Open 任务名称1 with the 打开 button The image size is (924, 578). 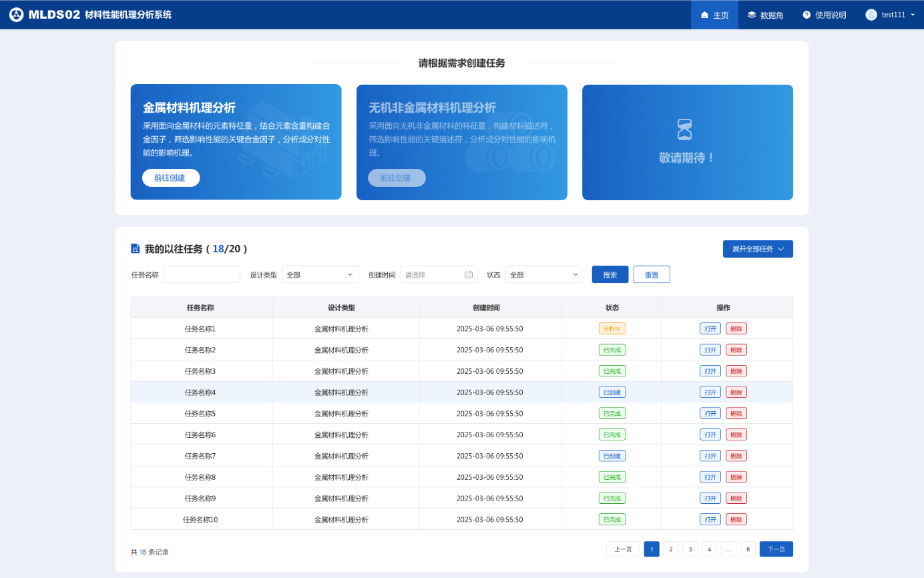point(710,328)
